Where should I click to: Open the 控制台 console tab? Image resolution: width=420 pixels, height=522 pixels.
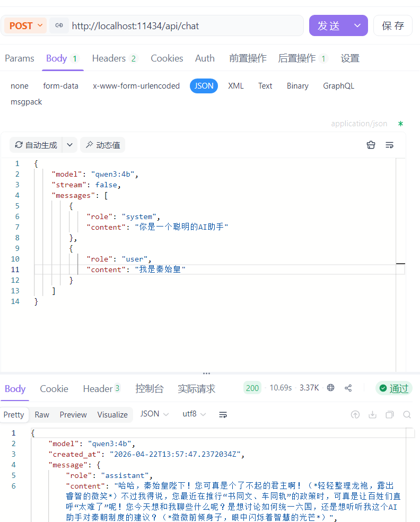[x=150, y=388]
